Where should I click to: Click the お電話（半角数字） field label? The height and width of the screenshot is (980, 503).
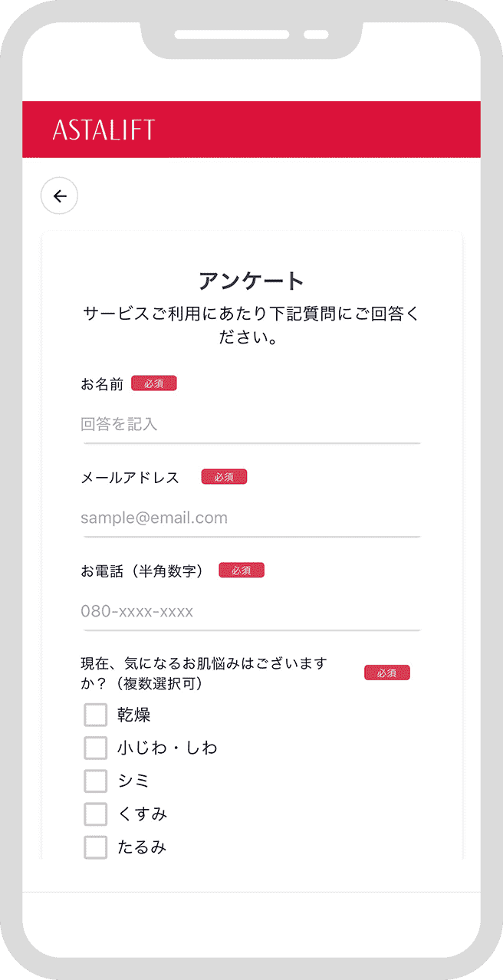[x=143, y=571]
